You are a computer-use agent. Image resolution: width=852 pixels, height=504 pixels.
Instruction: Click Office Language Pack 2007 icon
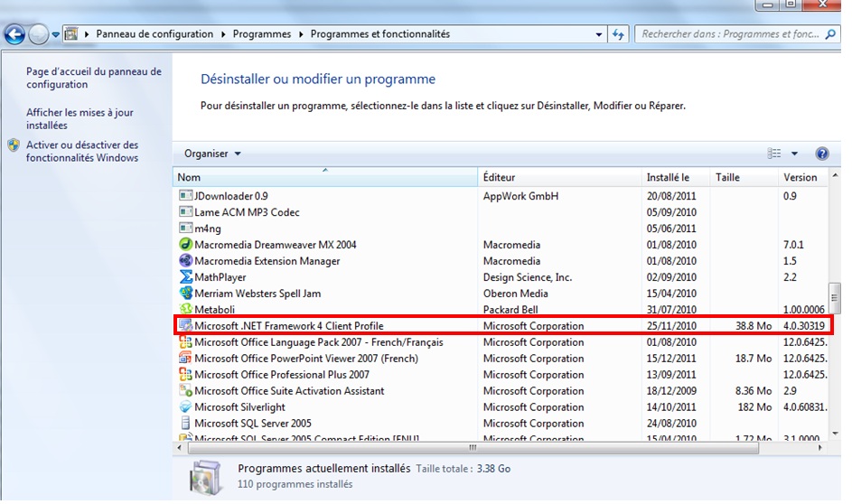(x=186, y=342)
